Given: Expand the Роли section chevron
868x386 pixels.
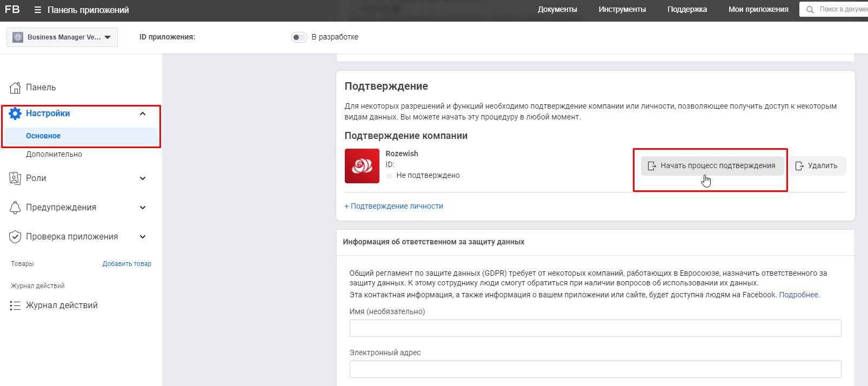Looking at the screenshot, I should [143, 178].
